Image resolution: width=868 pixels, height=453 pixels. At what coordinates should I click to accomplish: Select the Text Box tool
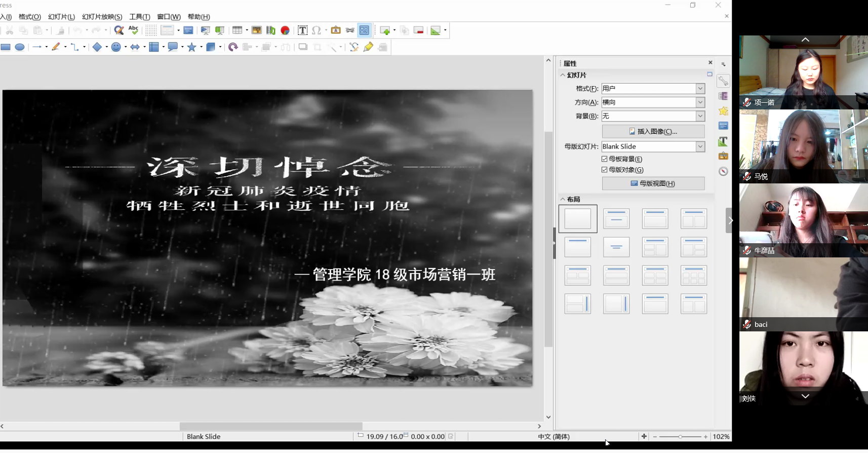click(302, 30)
